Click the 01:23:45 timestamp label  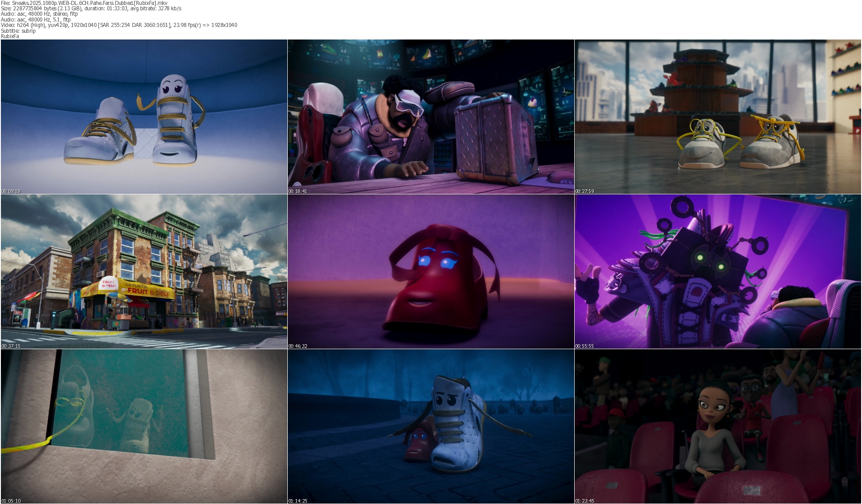coord(585,501)
